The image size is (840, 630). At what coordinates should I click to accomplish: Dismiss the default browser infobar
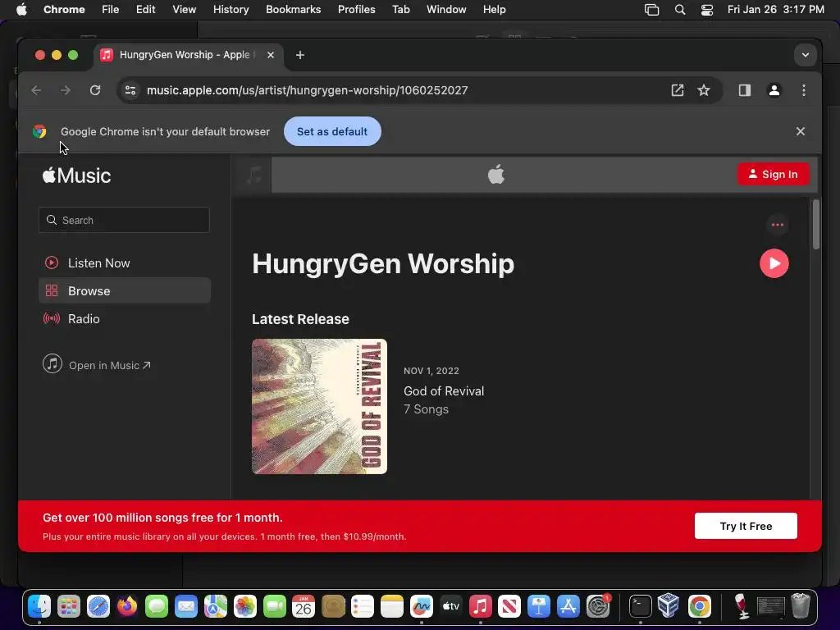pos(801,131)
